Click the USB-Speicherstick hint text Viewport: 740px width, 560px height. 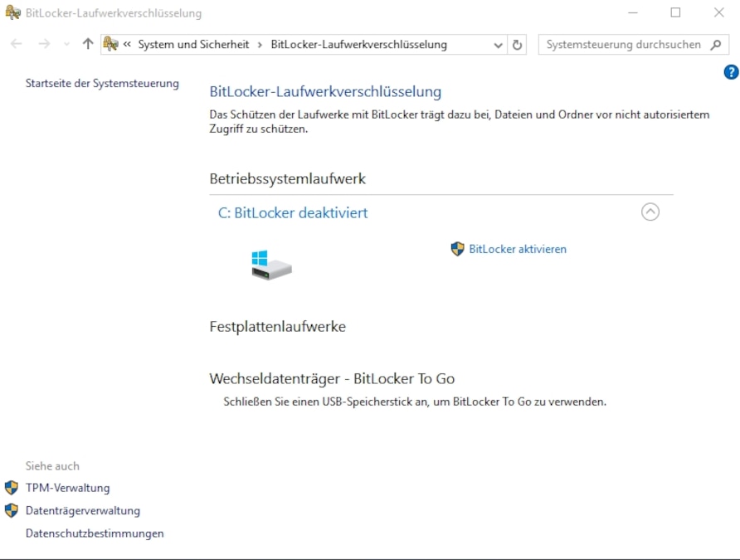(x=415, y=402)
